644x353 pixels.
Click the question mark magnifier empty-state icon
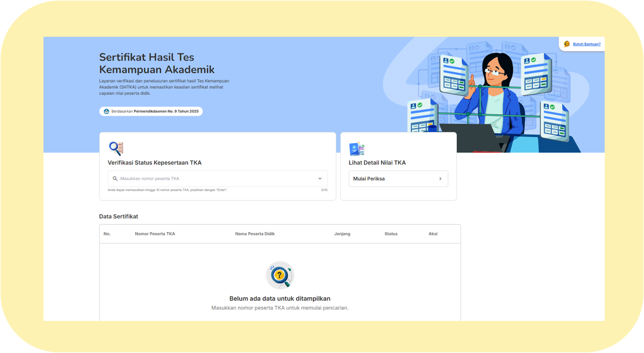point(280,275)
